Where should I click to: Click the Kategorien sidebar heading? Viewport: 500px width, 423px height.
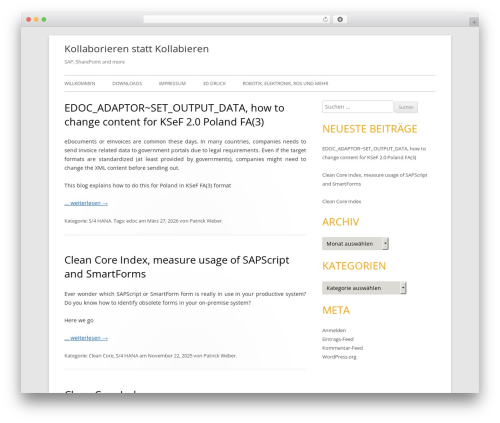354,266
